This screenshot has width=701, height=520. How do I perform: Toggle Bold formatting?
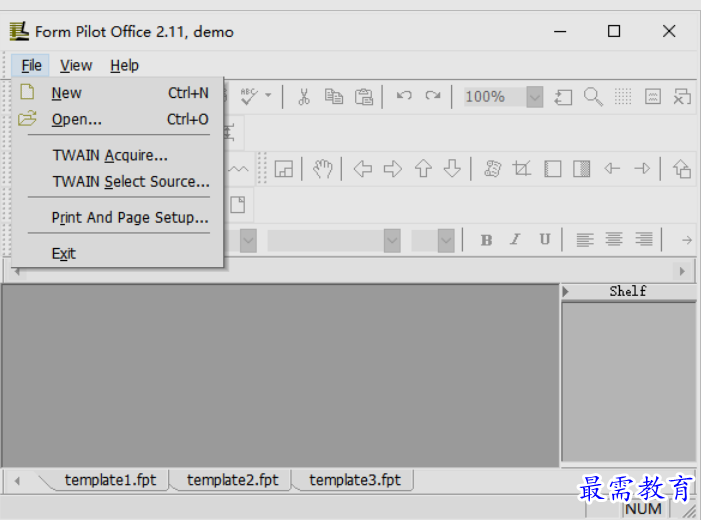tap(486, 240)
